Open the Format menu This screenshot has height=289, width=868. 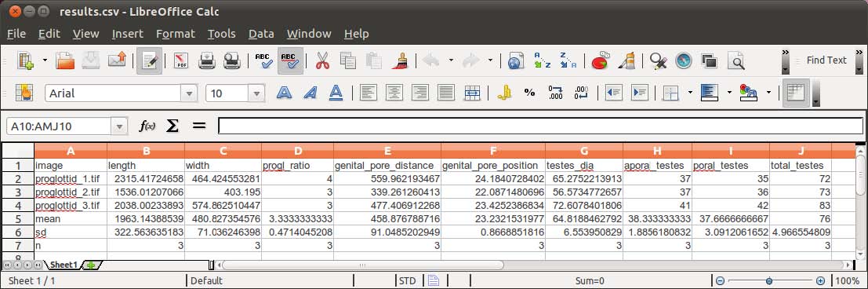[x=176, y=34]
